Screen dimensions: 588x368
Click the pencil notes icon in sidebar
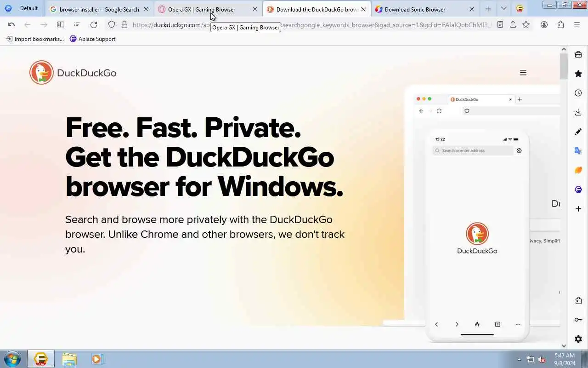578,132
